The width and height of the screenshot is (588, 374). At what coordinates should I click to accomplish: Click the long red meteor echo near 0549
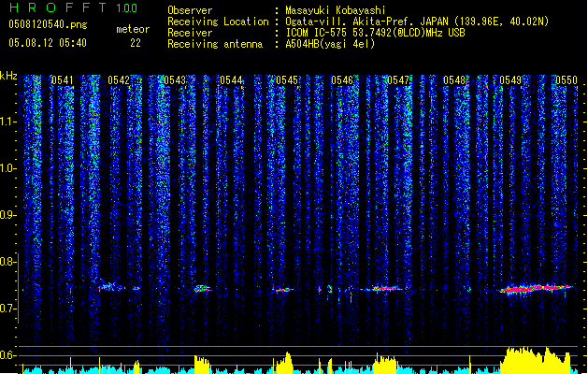point(536,289)
